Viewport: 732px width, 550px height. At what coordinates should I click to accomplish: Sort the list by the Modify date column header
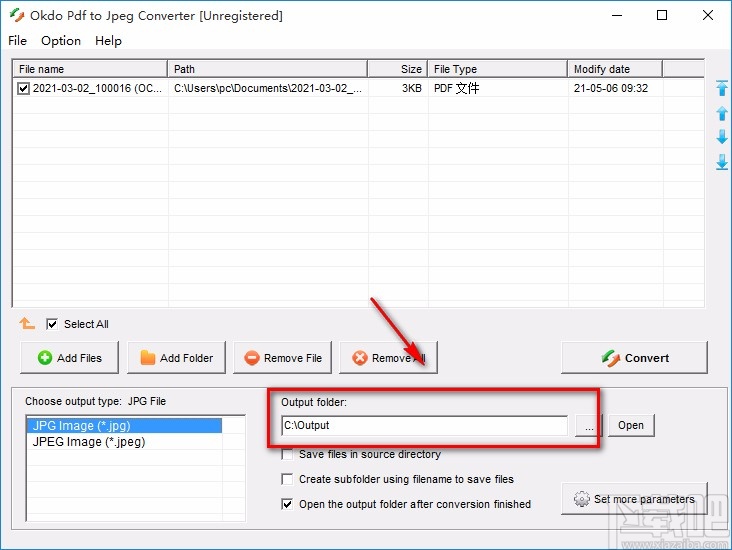click(x=615, y=69)
